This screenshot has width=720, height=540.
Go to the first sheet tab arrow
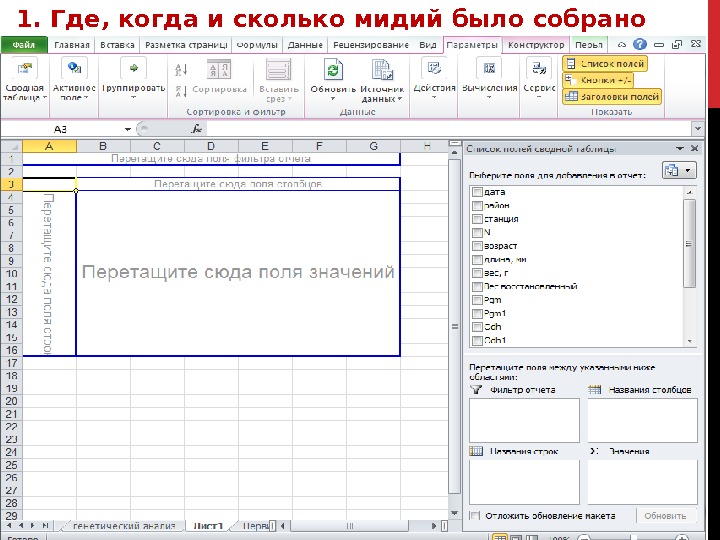(9, 525)
